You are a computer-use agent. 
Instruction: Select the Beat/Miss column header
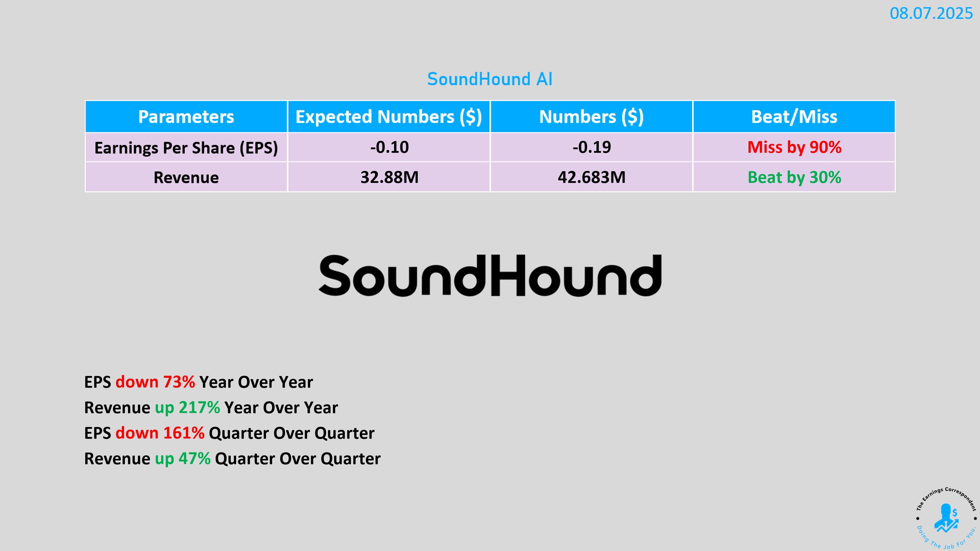tap(794, 117)
